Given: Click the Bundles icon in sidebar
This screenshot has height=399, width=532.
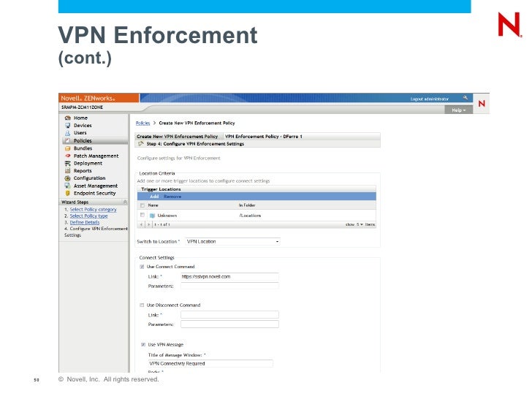Looking at the screenshot, I should [67, 148].
